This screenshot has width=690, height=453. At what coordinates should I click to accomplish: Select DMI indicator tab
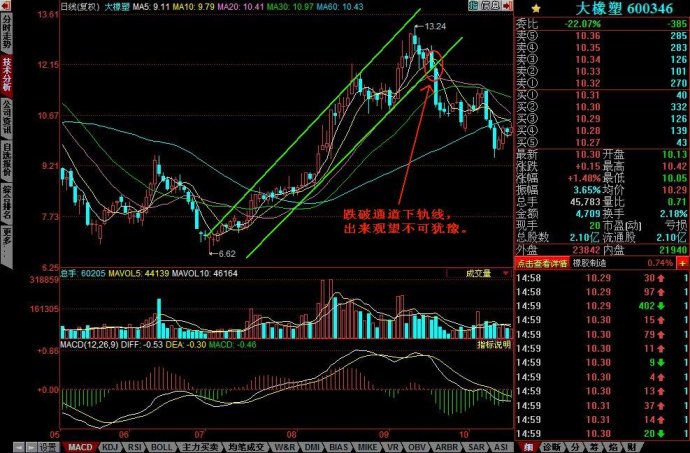click(313, 447)
